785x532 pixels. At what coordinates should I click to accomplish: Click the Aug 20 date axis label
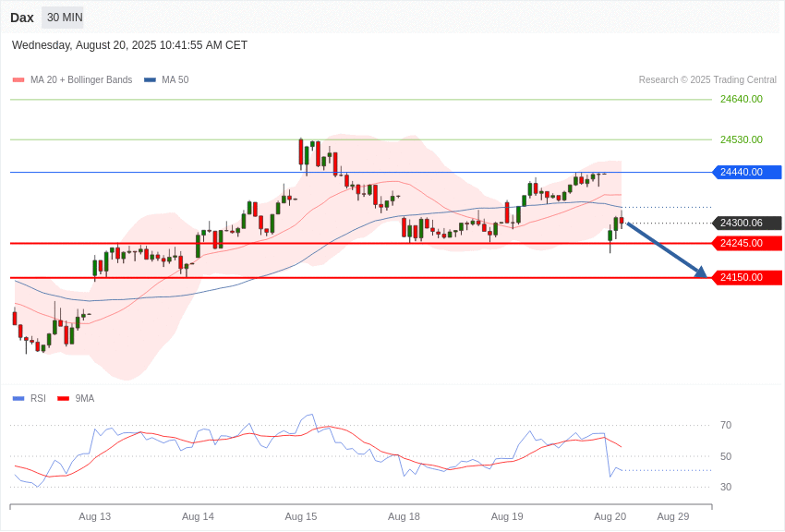(x=610, y=516)
